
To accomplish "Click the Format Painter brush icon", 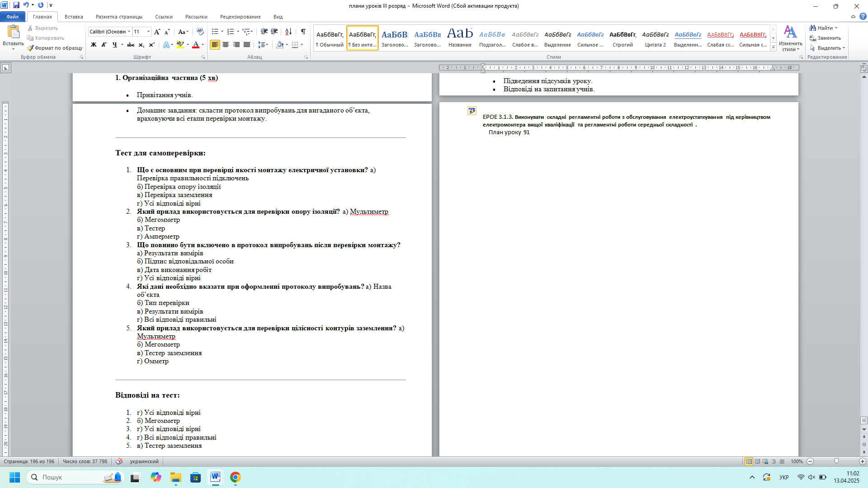I will (x=30, y=48).
